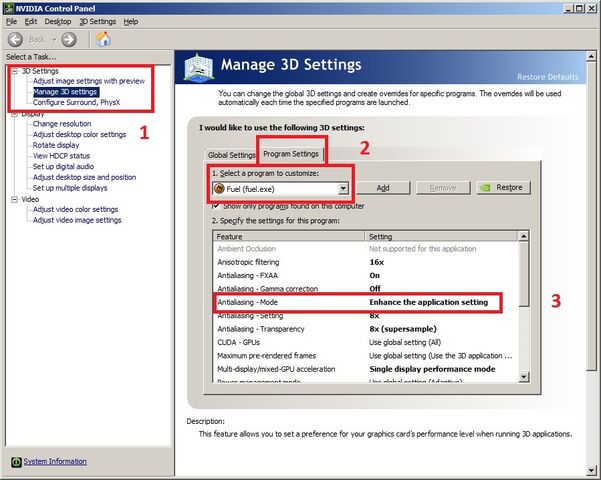Select Adjust image settings with preview
Image resolution: width=601 pixels, height=480 pixels.
point(89,81)
